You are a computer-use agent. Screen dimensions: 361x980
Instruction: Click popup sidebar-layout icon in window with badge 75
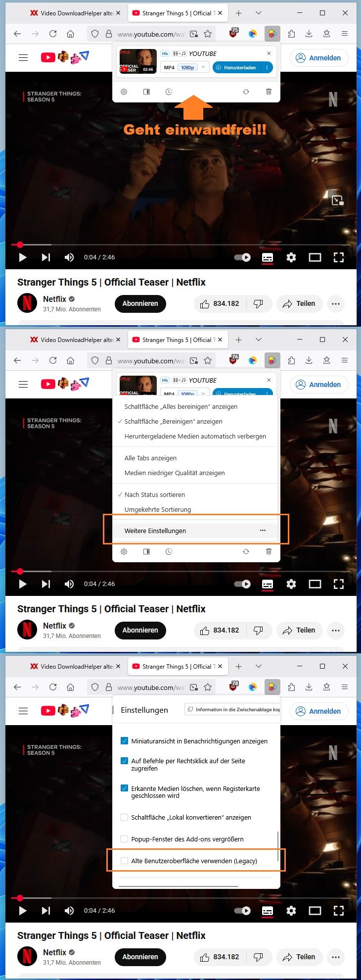point(146,92)
